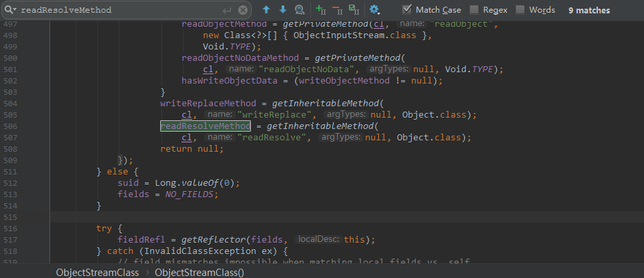Click line number 506 in the gutter
Image resolution: width=644 pixels, height=278 pixels.
[10, 126]
